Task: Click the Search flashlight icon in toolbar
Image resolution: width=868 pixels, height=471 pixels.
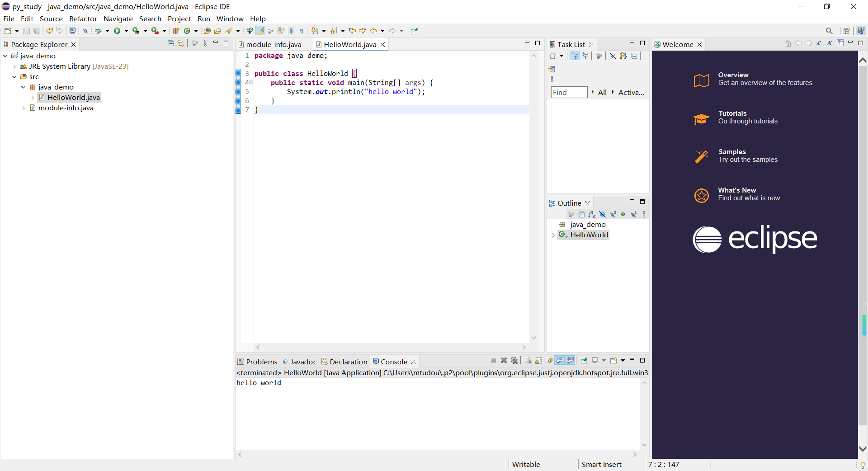Action: pos(229,31)
